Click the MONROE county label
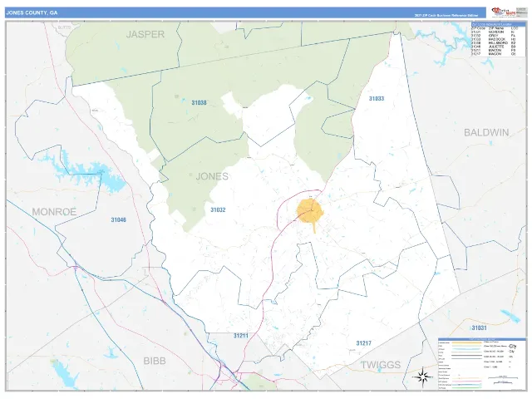The height and width of the screenshot is (399, 532). 54,212
